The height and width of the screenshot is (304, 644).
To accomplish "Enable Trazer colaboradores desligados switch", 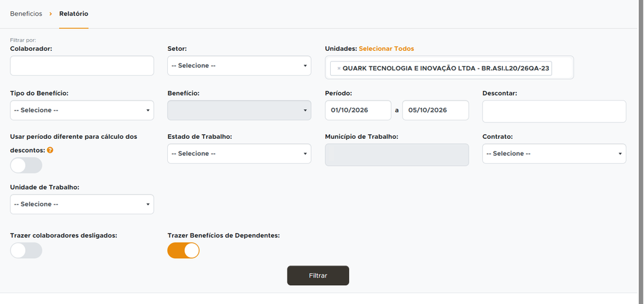I will (26, 250).
